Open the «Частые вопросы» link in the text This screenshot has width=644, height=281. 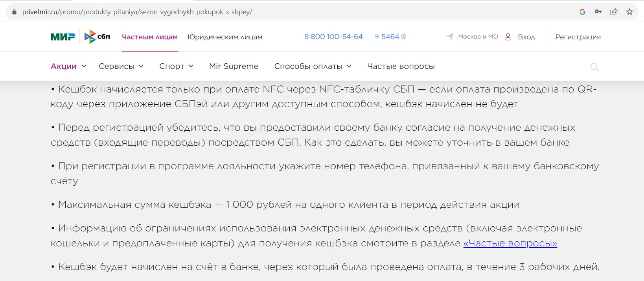510,243
